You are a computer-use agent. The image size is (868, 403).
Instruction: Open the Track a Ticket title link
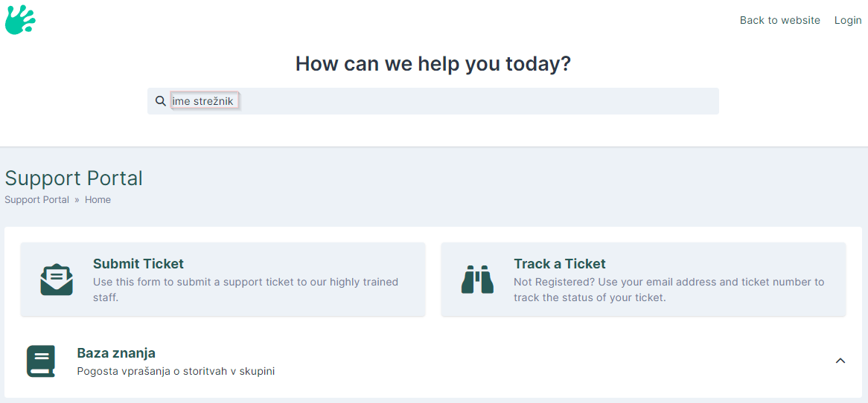tap(560, 264)
